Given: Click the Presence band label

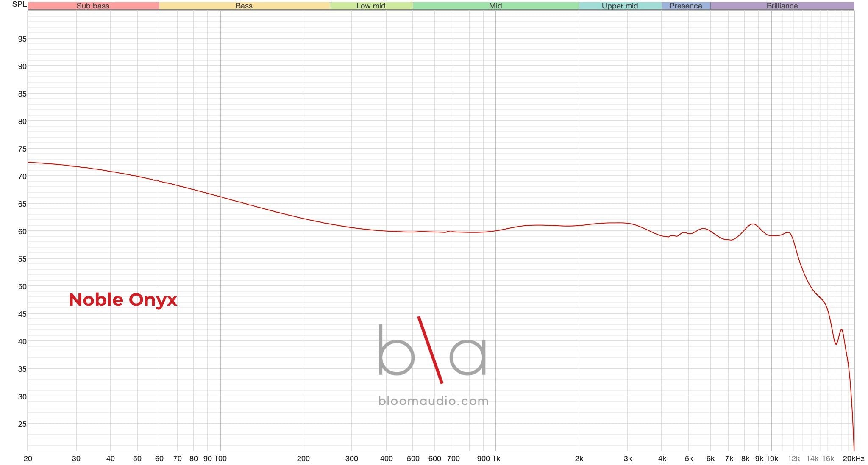Looking at the screenshot, I should 686,6.
